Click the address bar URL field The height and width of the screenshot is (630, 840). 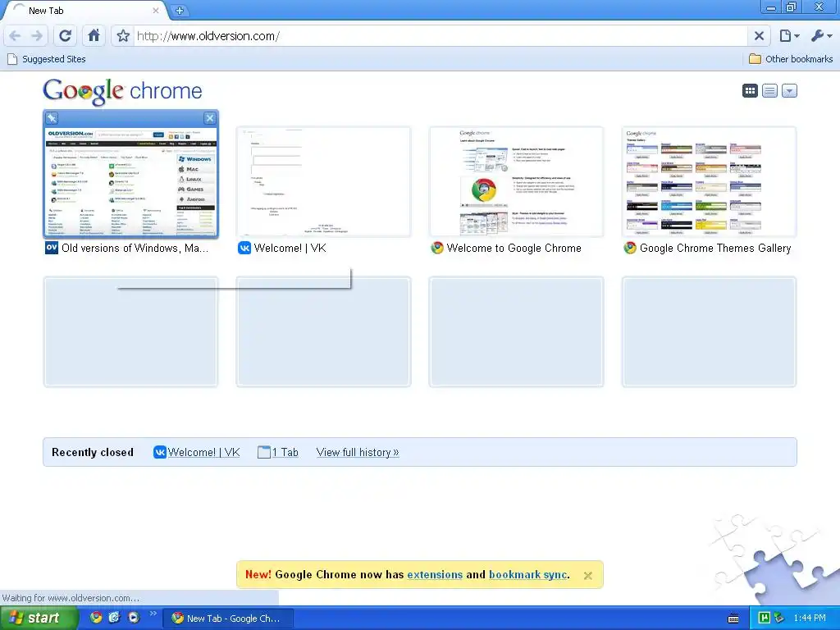click(x=440, y=36)
